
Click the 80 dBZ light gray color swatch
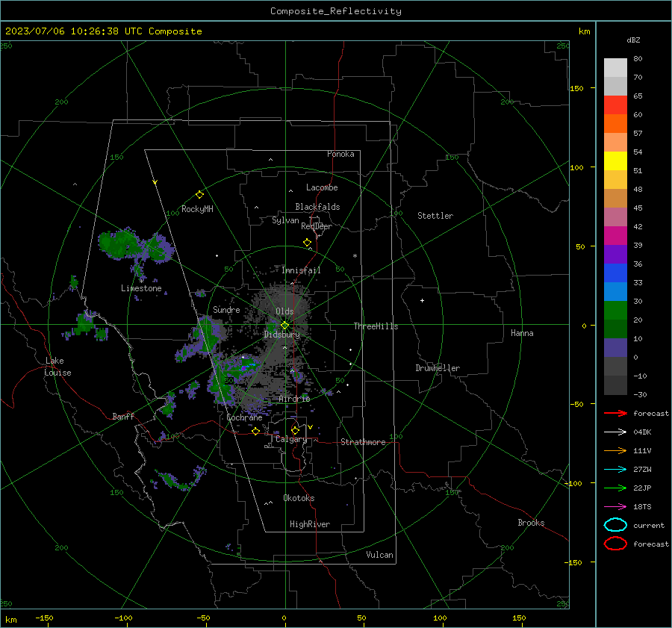[x=615, y=67]
